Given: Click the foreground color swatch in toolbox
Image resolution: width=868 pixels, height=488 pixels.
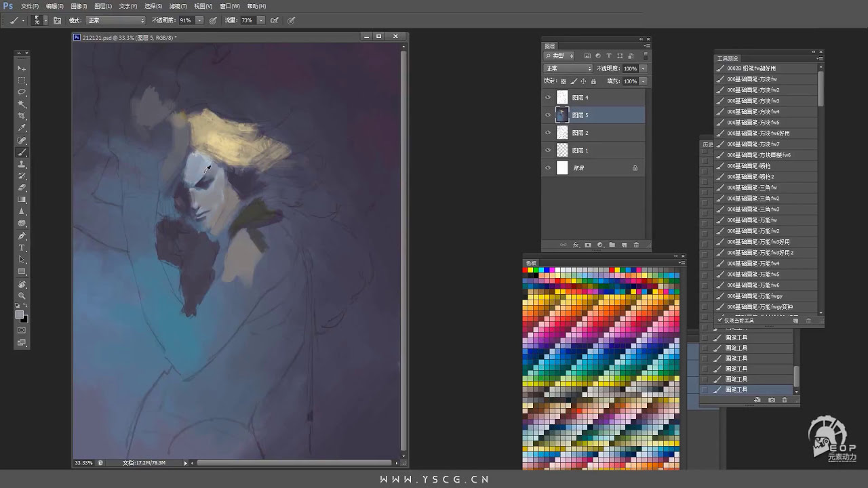Looking at the screenshot, I should click(x=20, y=314).
